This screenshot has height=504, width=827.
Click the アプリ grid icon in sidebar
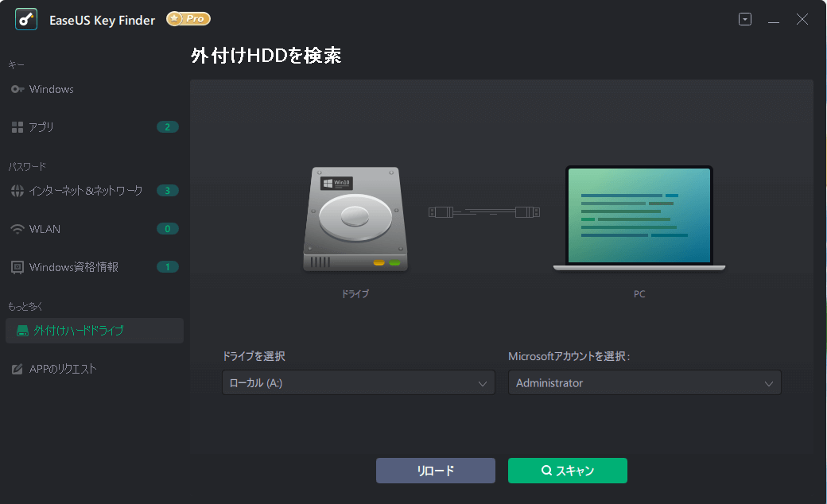(x=17, y=126)
